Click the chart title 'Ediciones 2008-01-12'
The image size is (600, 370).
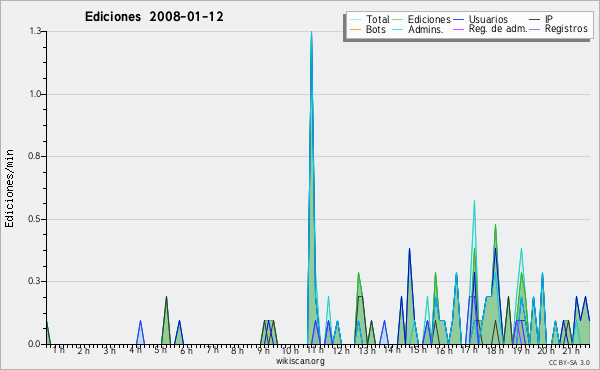[x=154, y=17]
